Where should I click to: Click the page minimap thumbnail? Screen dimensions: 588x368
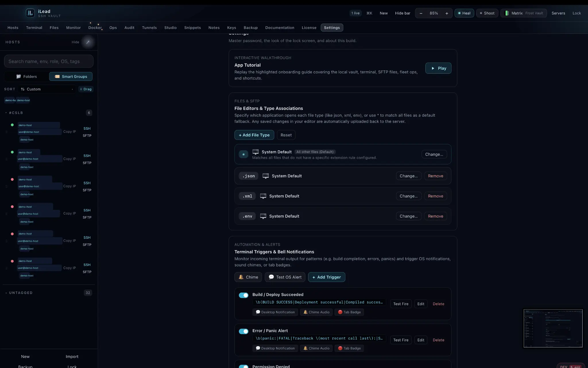(553, 328)
